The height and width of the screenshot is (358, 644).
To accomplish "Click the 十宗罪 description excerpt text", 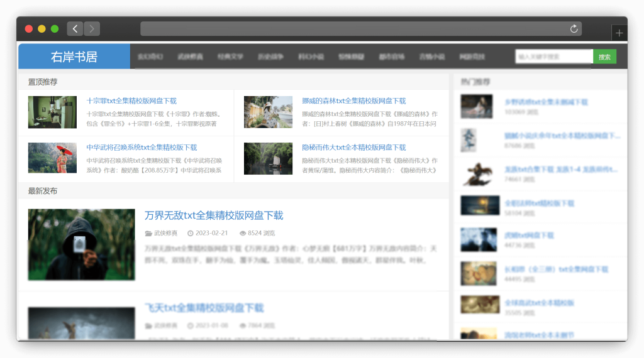I will point(155,119).
